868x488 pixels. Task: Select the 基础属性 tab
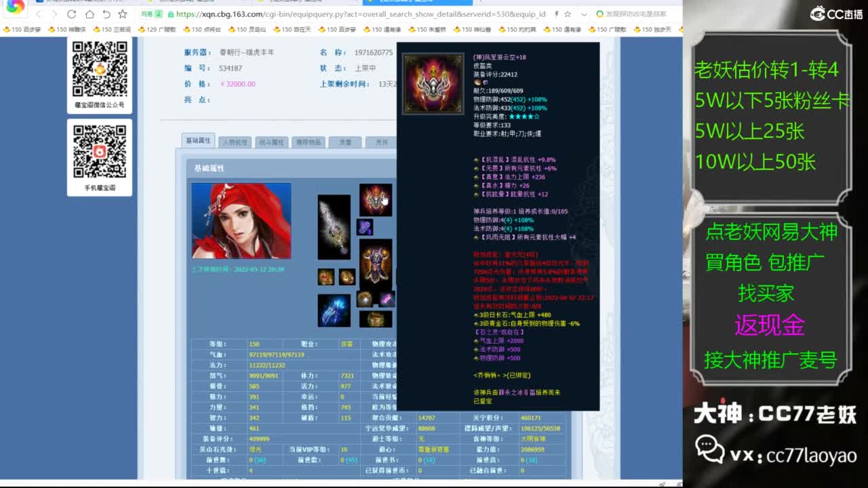pos(198,140)
